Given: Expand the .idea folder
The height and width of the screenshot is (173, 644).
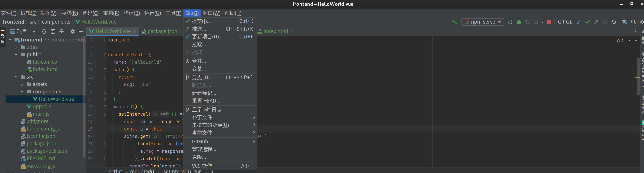Looking at the screenshot, I should 16,47.
